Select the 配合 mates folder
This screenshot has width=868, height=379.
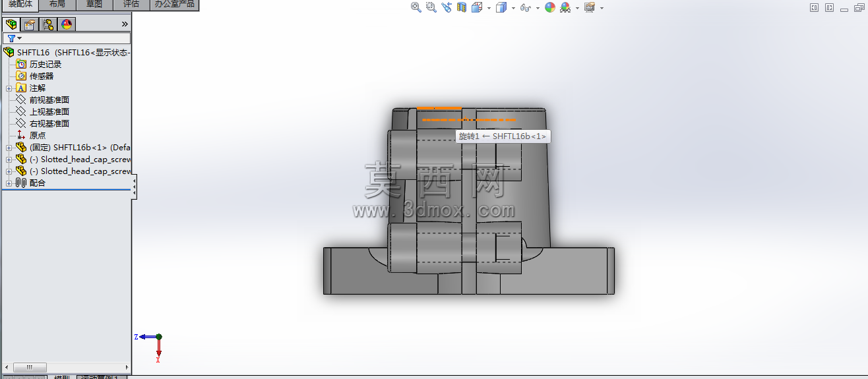pos(38,183)
